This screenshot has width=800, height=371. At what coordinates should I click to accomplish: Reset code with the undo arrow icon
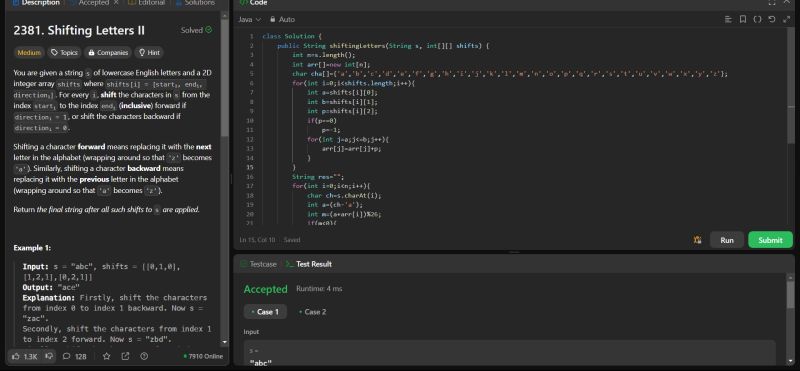point(771,19)
